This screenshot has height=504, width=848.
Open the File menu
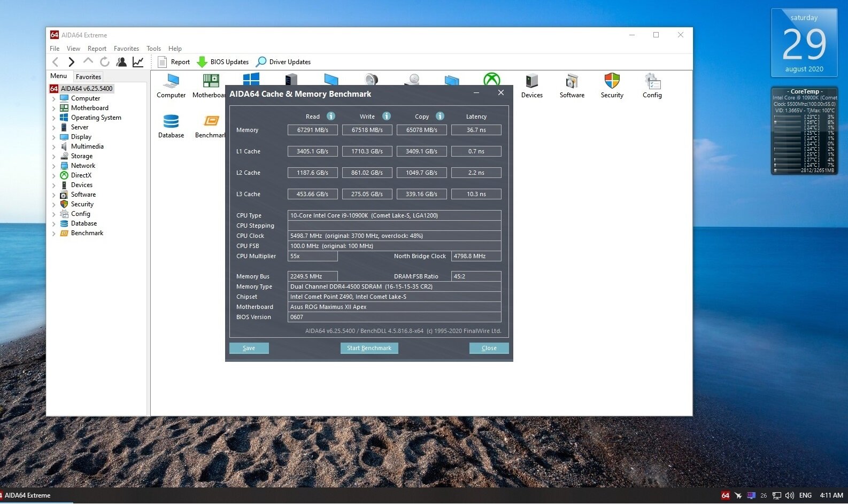tap(55, 49)
